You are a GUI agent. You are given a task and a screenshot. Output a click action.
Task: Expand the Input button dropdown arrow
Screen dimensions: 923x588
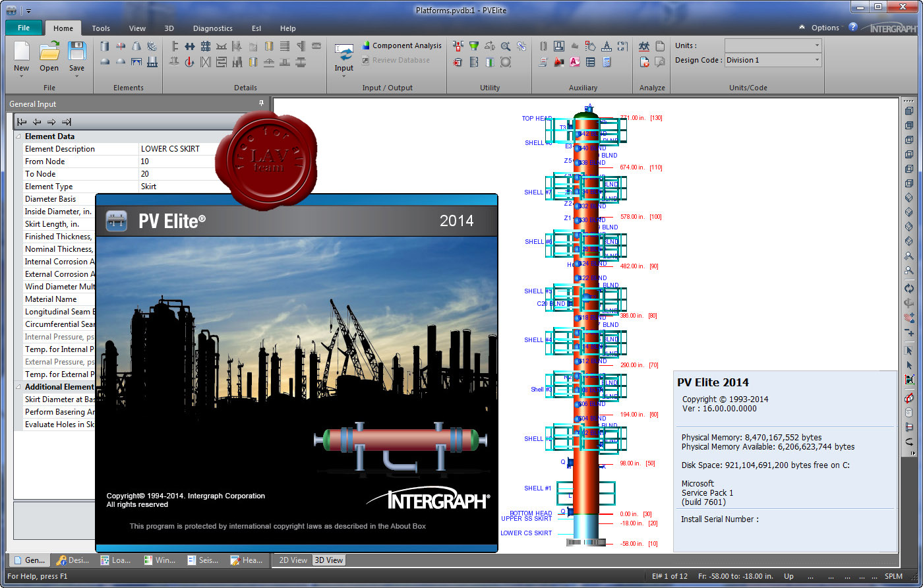(x=343, y=76)
